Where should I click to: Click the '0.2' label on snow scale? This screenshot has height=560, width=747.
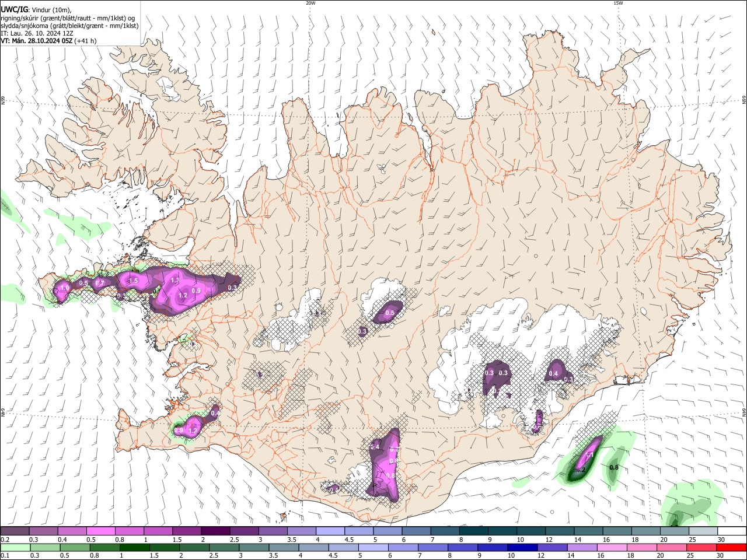tap(5, 540)
